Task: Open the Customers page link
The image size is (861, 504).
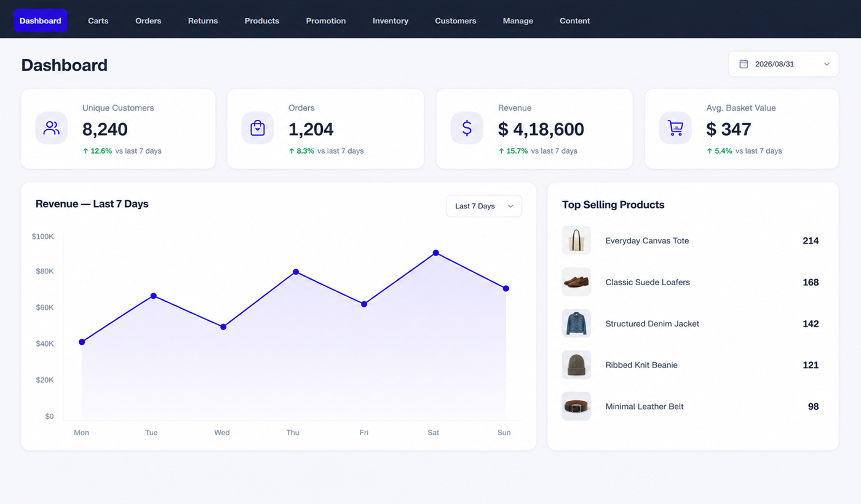Action: (456, 20)
